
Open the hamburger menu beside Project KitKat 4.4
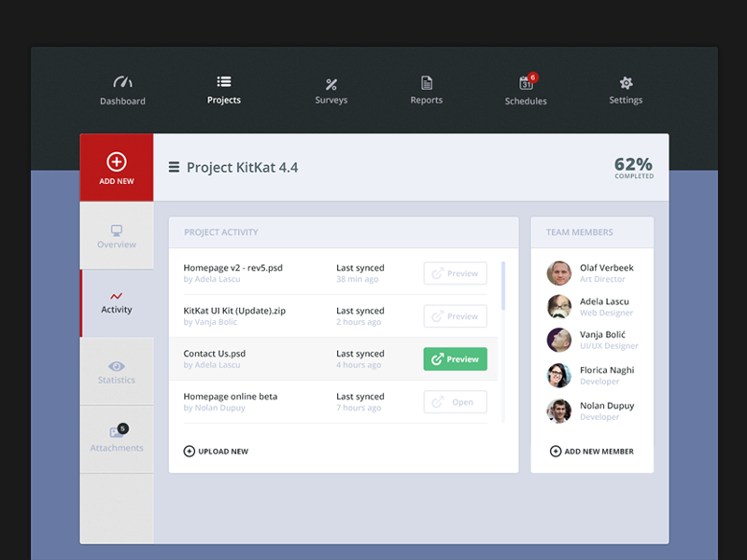(175, 167)
